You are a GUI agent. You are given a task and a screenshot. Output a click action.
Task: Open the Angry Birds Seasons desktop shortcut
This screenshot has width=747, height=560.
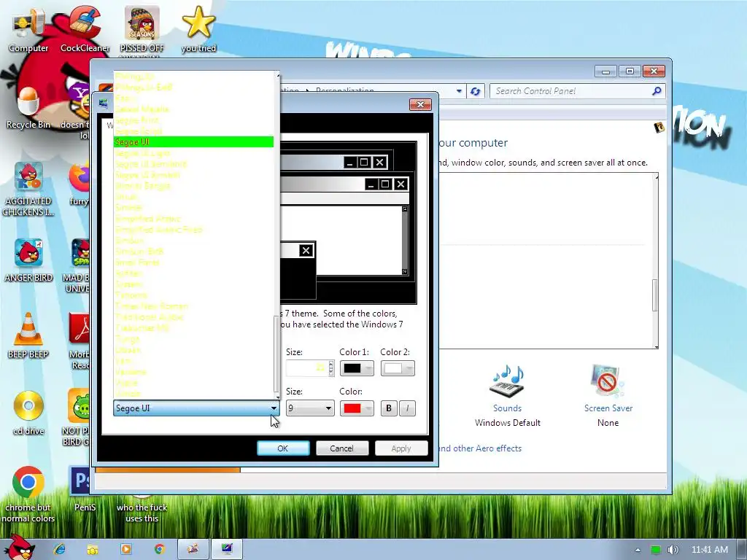tap(142, 29)
